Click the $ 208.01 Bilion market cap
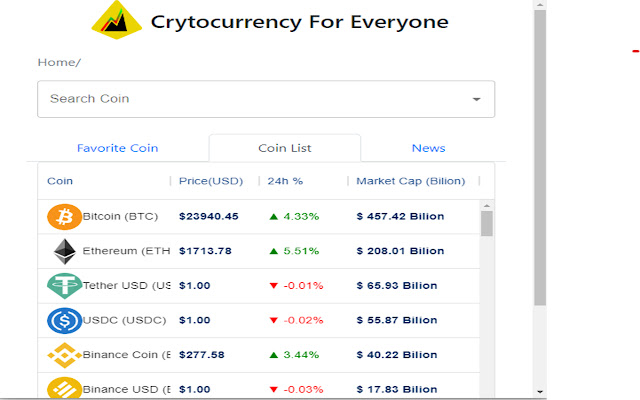The height and width of the screenshot is (400, 640). click(400, 251)
